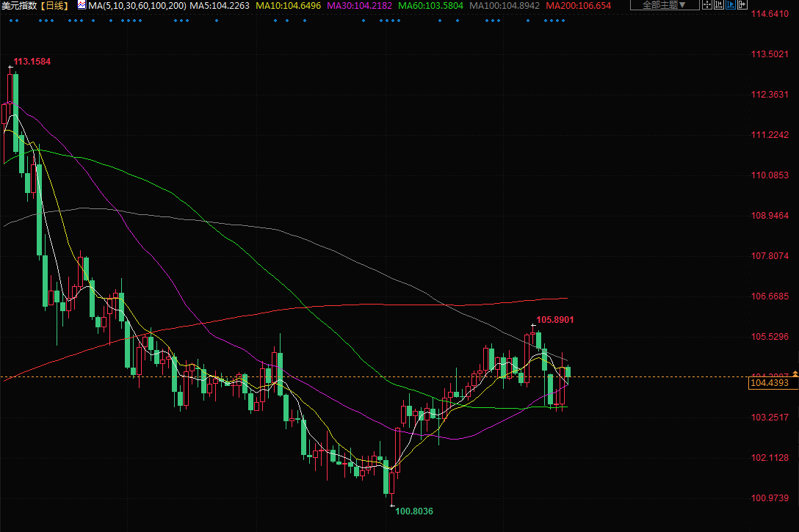The width and height of the screenshot is (799, 532).
Task: Click the fit-width range icon
Action: point(719,5)
